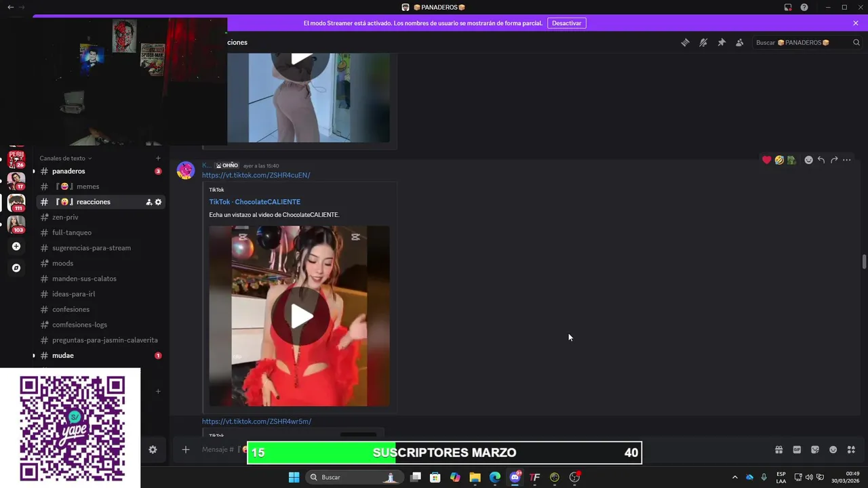868x488 pixels.
Task: Open the TikTok · ChocolateCALIENTE embed title
Action: [x=255, y=202]
